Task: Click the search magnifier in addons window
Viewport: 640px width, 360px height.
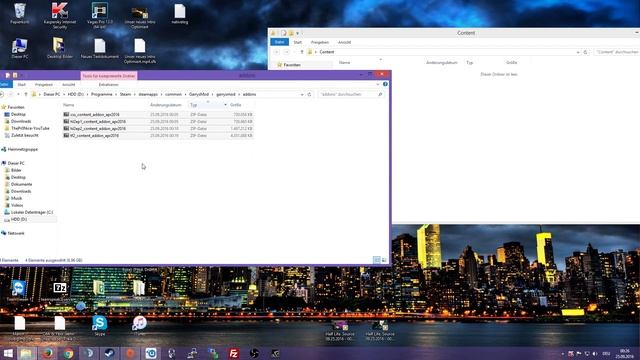Action: (380, 94)
